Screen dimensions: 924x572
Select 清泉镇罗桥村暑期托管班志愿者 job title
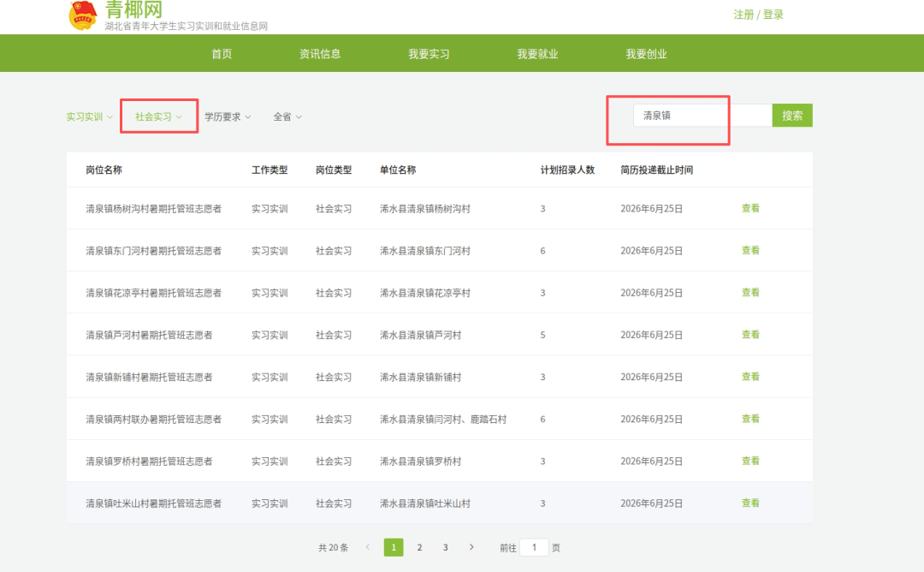(149, 462)
